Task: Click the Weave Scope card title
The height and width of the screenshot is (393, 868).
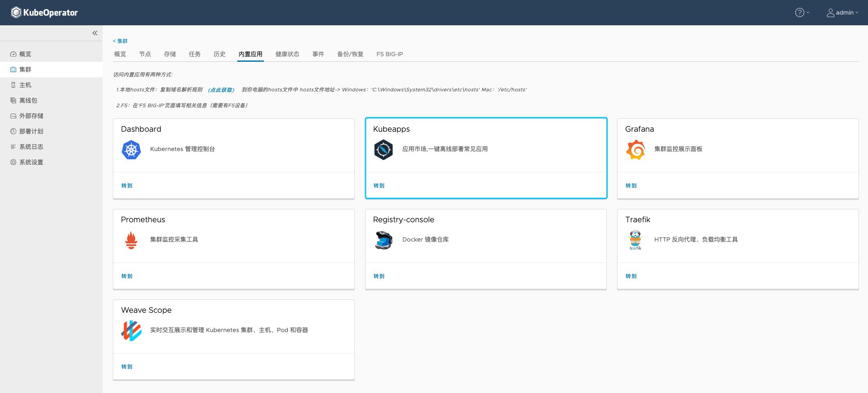Action: click(146, 310)
